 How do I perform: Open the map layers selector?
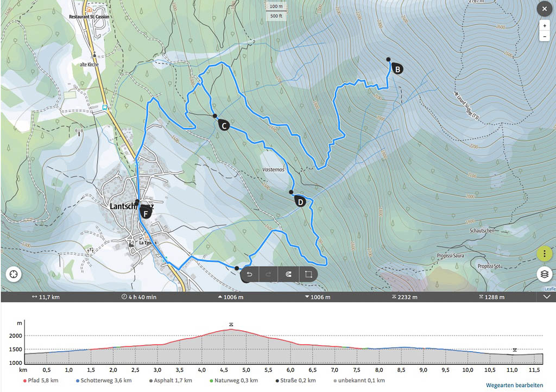(x=545, y=274)
